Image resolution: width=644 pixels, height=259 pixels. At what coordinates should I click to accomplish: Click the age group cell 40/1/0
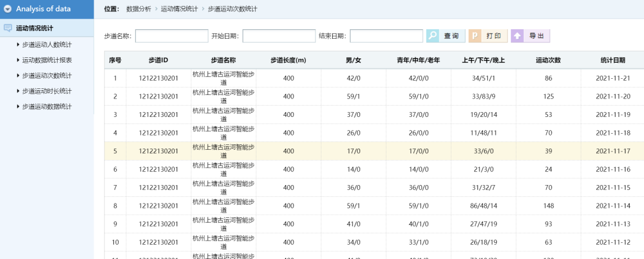click(419, 224)
